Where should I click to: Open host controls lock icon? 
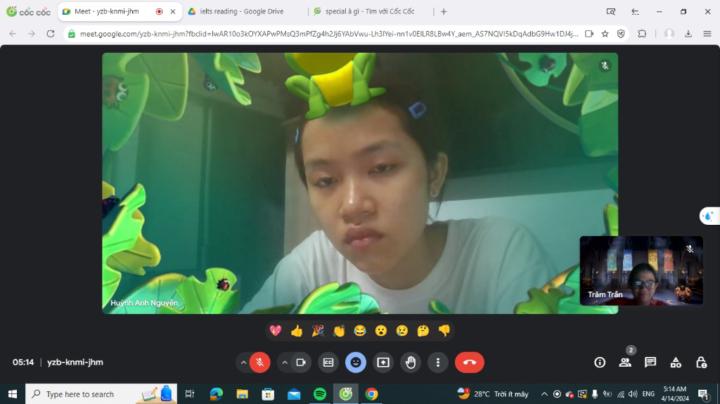pyautogui.click(x=701, y=363)
